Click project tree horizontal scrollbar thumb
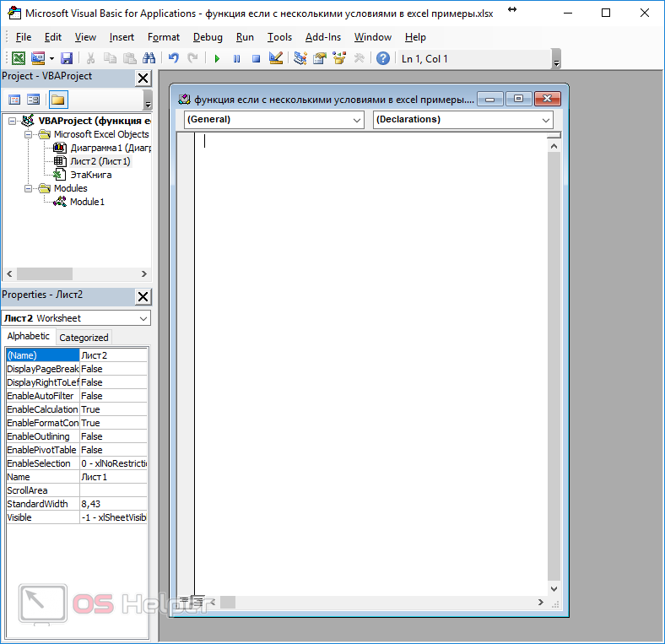Screen dimensions: 665x644 [45, 274]
